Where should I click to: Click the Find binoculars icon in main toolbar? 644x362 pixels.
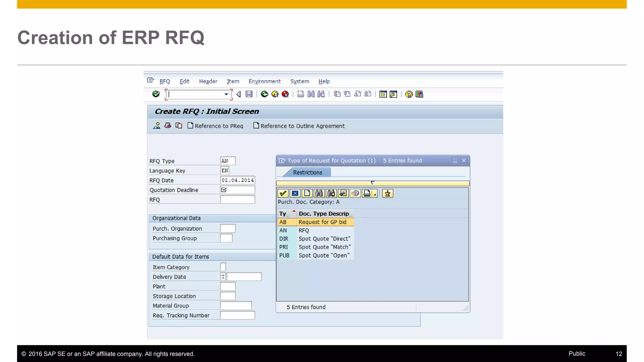(311, 94)
